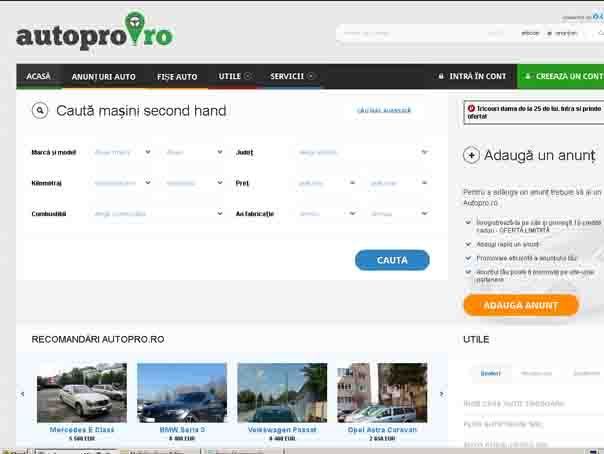
Task: Click INTRĂ ÎN CONT to log in
Action: [x=472, y=76]
